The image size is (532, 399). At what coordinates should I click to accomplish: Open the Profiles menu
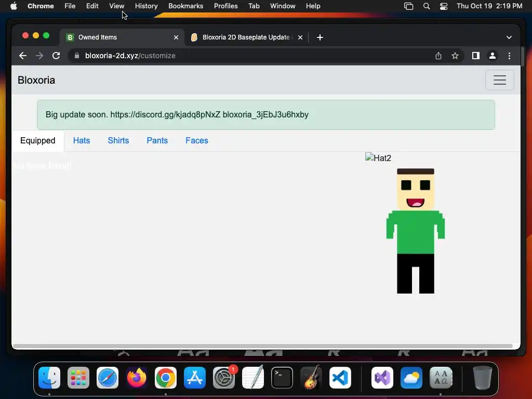click(x=225, y=6)
